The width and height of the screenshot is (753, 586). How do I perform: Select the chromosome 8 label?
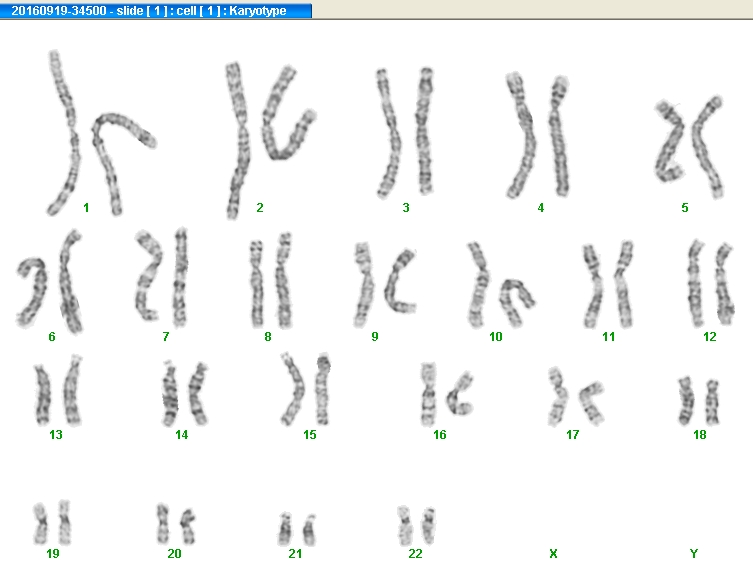(268, 337)
